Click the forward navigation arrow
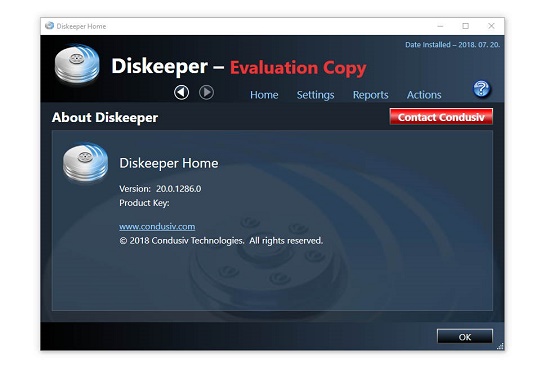Screen dimensions: 550x374 coord(206,93)
